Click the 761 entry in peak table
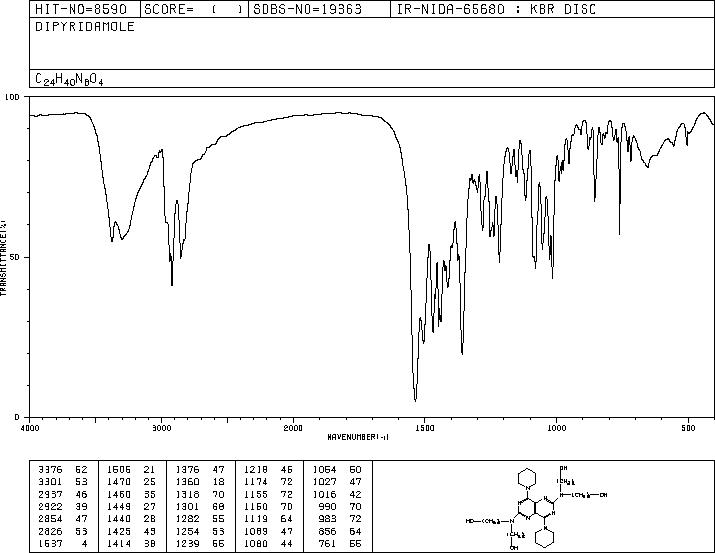 pos(327,543)
